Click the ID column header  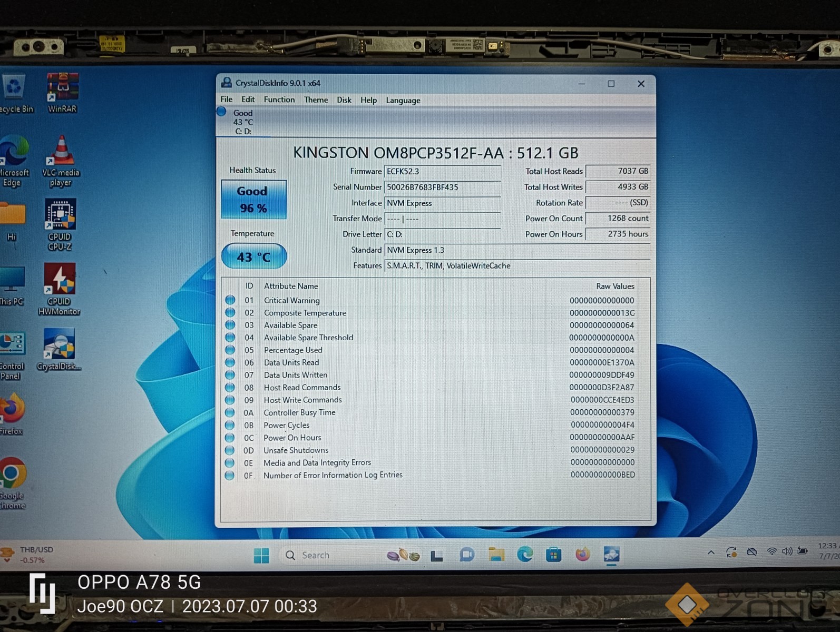click(249, 286)
